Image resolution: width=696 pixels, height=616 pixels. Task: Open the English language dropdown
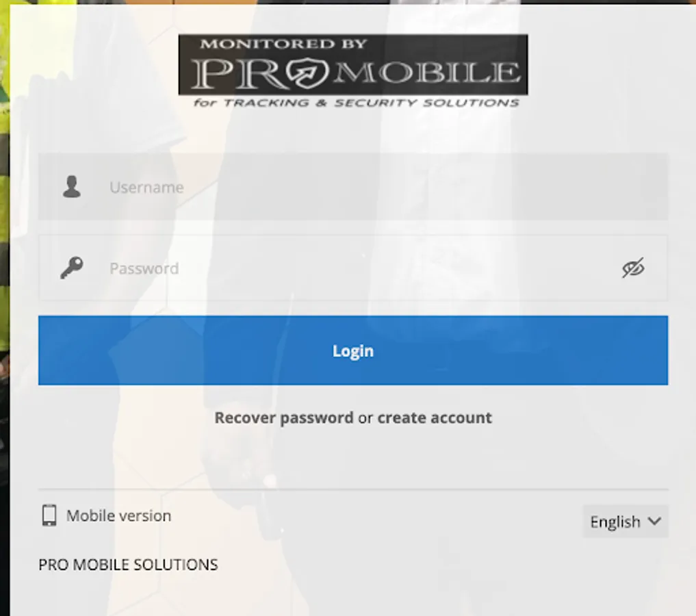click(x=626, y=522)
